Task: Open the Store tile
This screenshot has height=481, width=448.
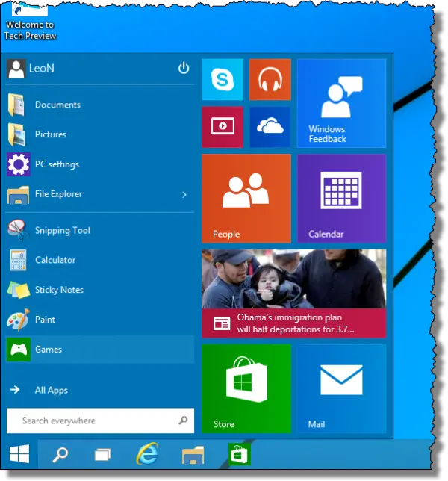Action: tap(246, 388)
